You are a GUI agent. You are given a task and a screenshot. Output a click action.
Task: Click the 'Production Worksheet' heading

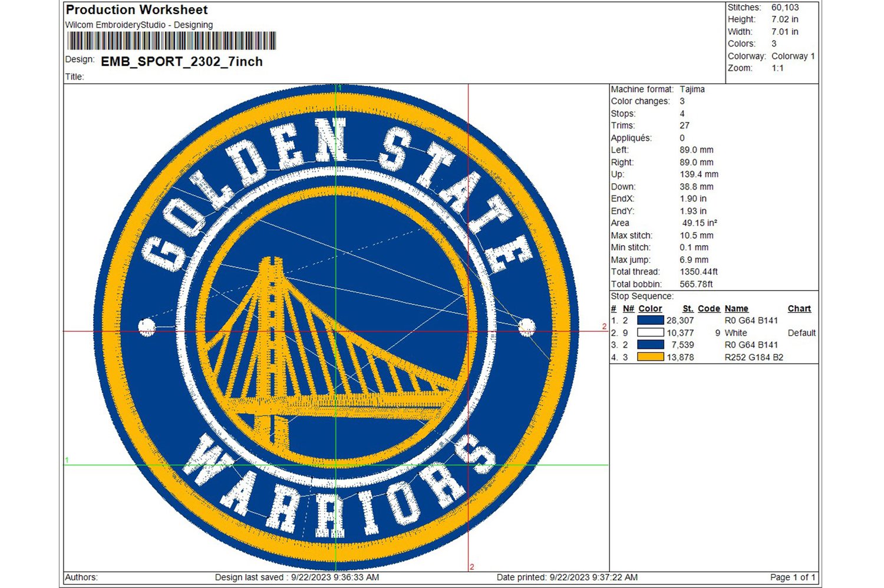[137, 10]
